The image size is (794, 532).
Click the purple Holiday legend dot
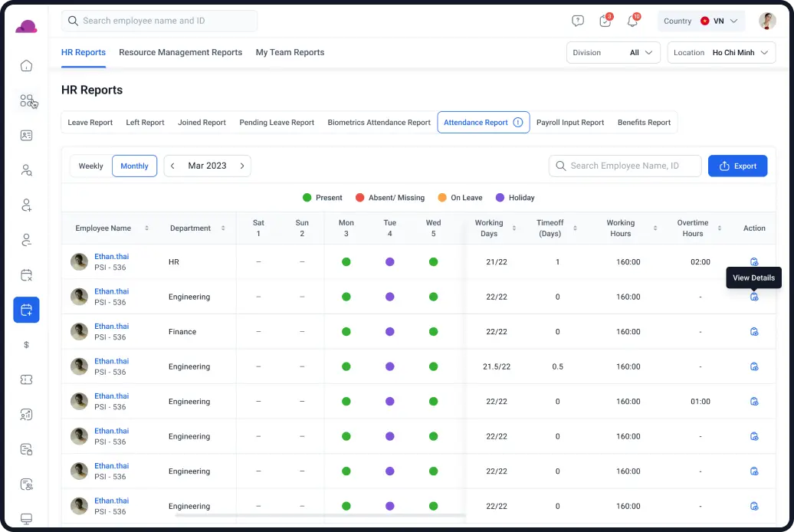500,198
